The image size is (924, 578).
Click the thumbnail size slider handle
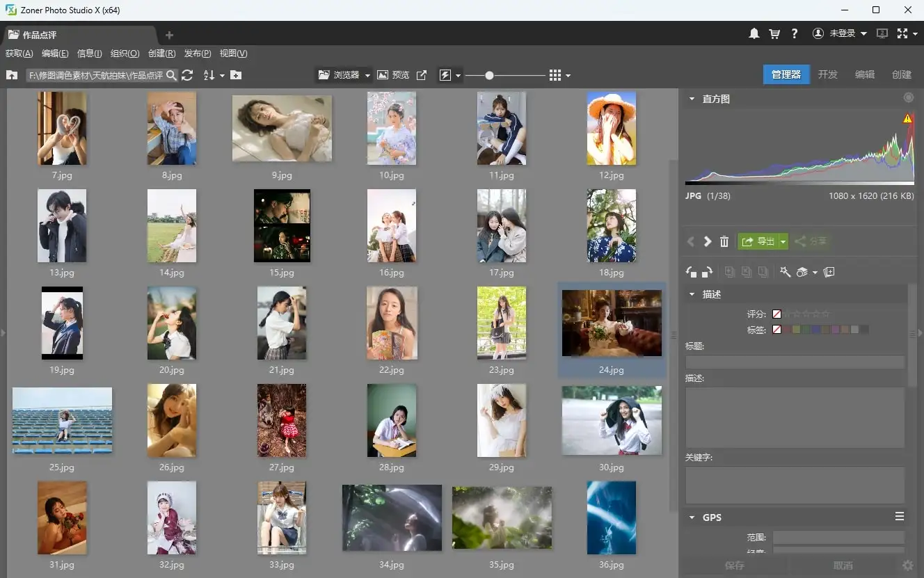point(489,75)
